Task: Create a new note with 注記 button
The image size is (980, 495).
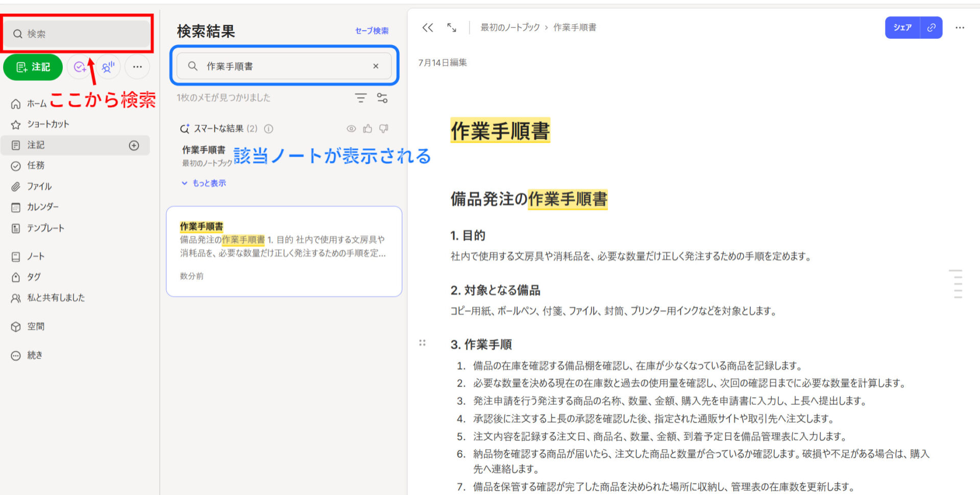Action: (33, 67)
